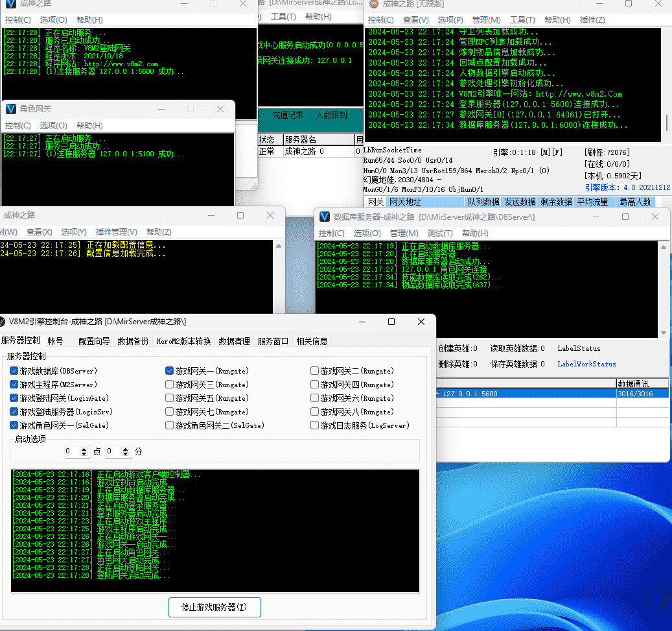
Task: Tick 游戏网关五(Rungate) checkbox
Action: [x=169, y=398]
